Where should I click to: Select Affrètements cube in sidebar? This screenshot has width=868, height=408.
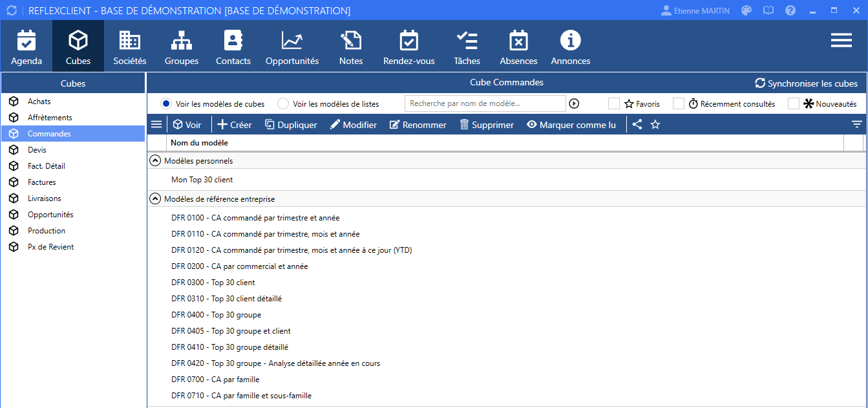(73, 118)
